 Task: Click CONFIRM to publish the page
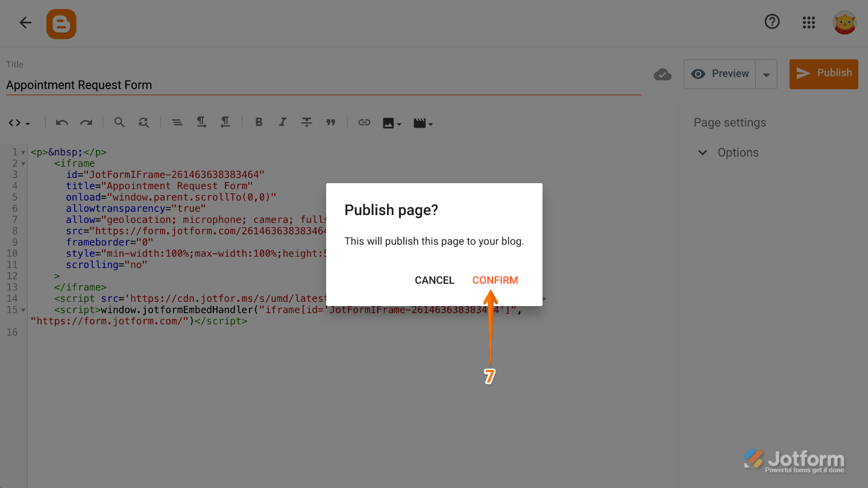click(x=495, y=280)
